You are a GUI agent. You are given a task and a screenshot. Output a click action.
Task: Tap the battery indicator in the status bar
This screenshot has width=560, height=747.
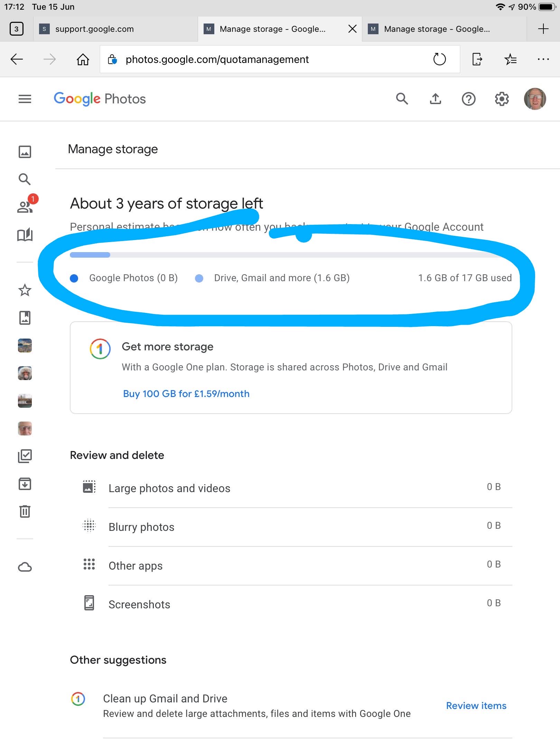coord(547,7)
